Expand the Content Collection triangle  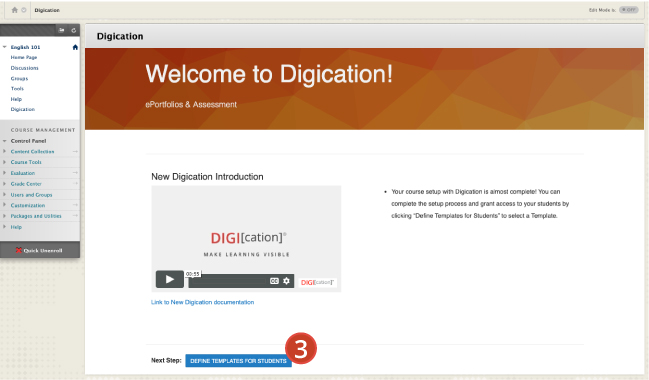(5, 152)
